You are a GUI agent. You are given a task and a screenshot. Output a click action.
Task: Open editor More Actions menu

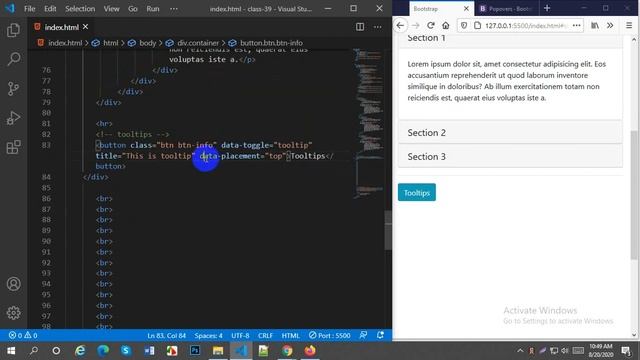378,27
